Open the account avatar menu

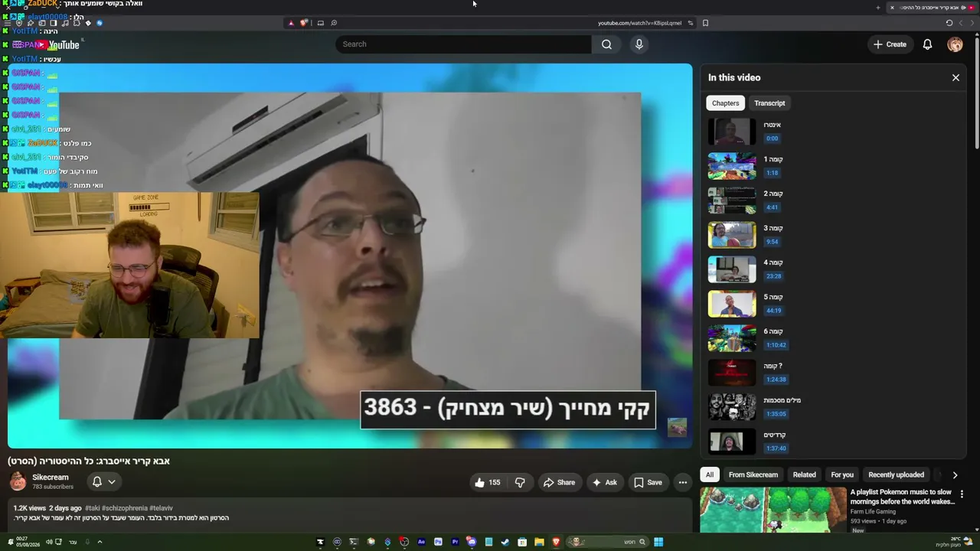click(x=955, y=44)
